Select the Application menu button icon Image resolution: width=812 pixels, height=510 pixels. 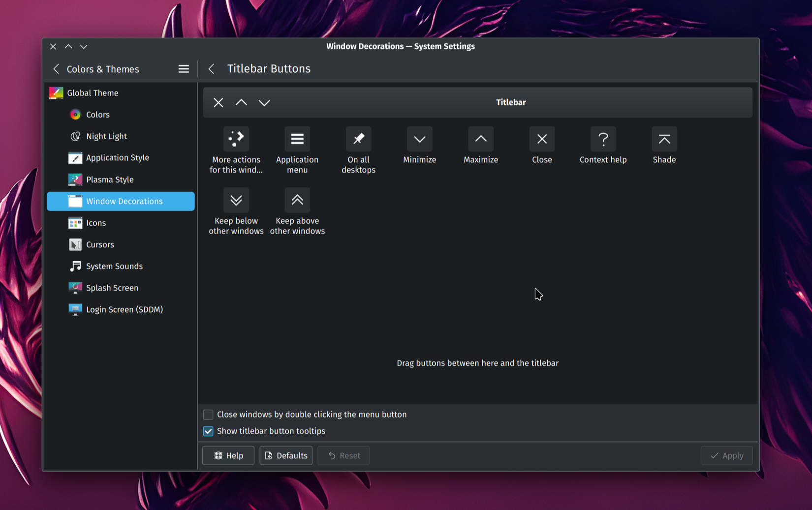[297, 139]
